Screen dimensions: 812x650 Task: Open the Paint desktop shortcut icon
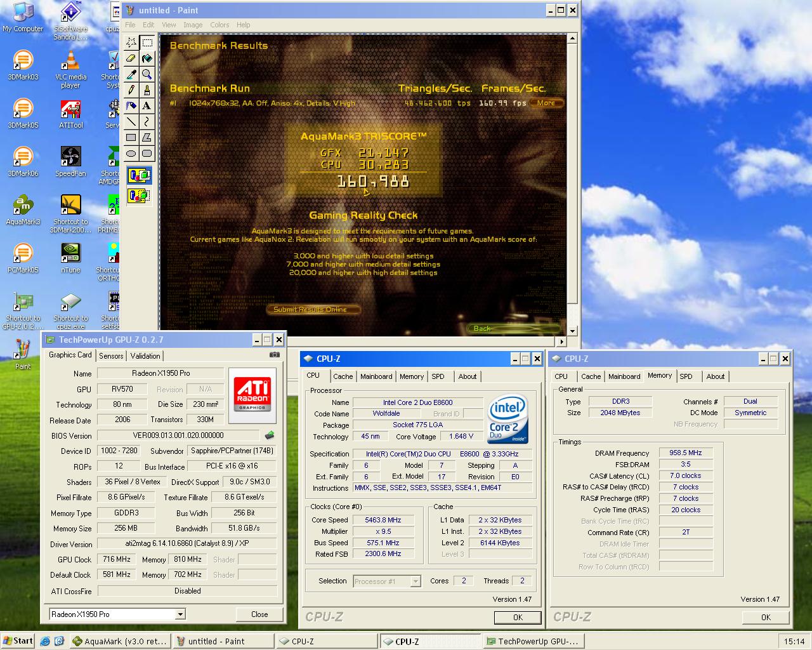coord(23,355)
